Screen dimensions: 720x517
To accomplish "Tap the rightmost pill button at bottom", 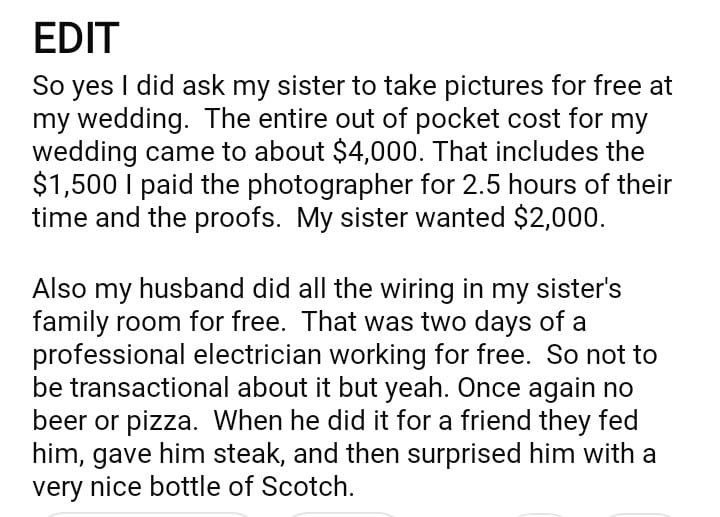I will 650,514.
